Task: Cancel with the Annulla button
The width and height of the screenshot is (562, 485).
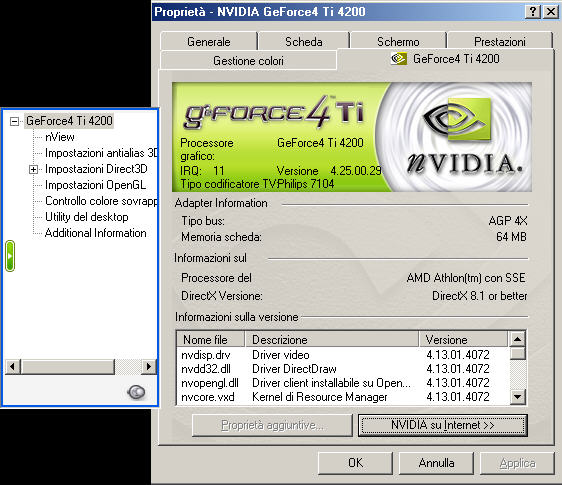Action: click(x=436, y=463)
